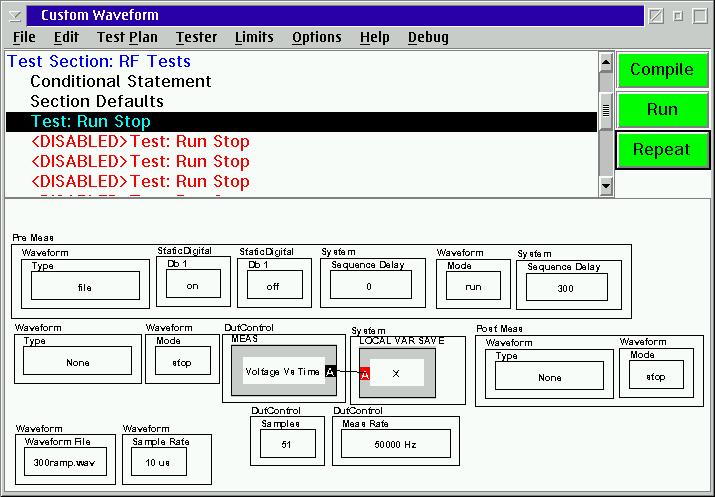Screen dimensions: 715x497
Task: Click the LOCAL VAR SAVE variable X field
Action: [x=397, y=373]
